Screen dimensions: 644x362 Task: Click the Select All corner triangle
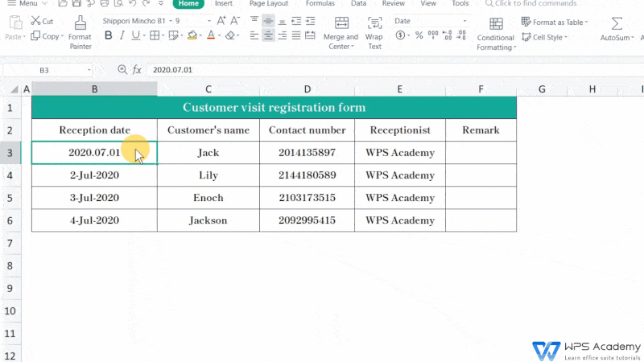click(14, 89)
